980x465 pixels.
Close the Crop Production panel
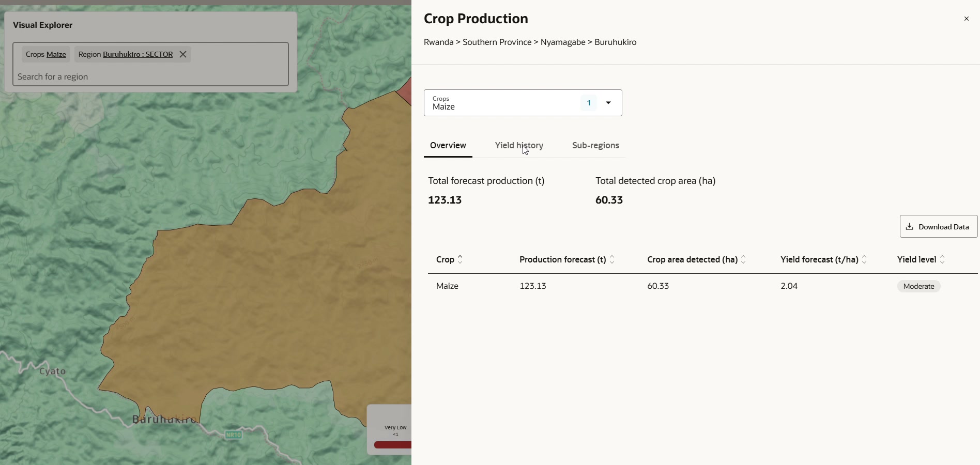click(967, 19)
